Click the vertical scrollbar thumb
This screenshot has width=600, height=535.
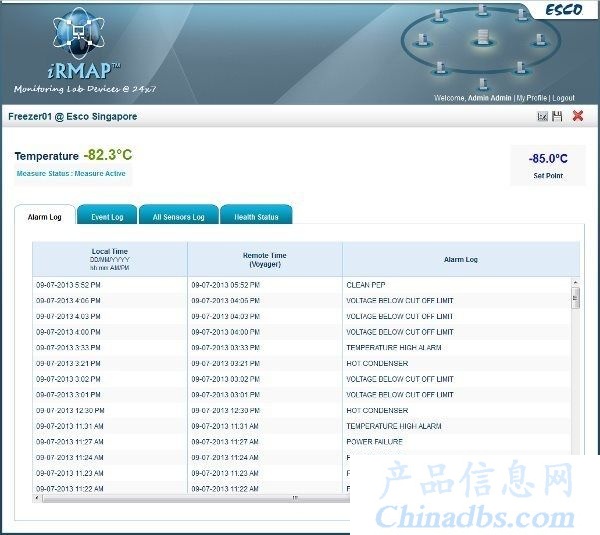575,298
